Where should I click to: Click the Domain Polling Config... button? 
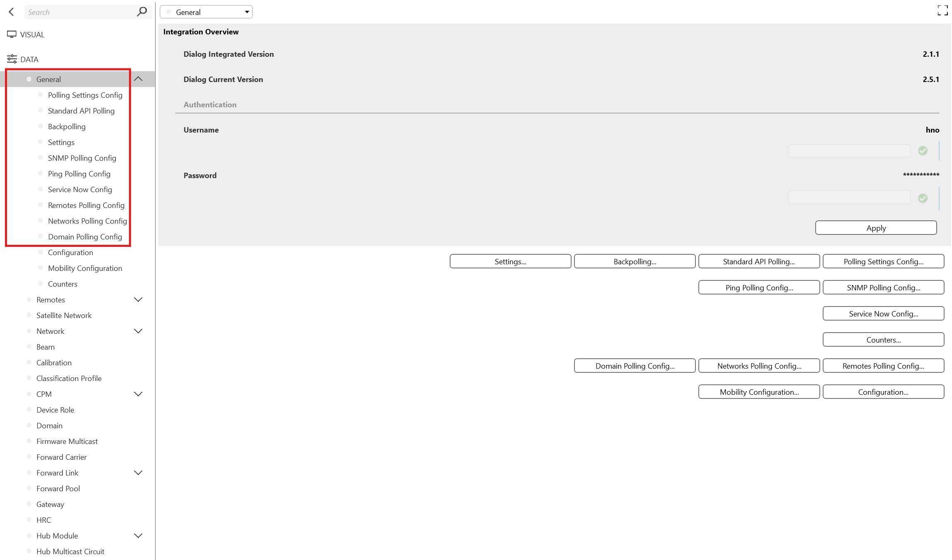click(635, 366)
